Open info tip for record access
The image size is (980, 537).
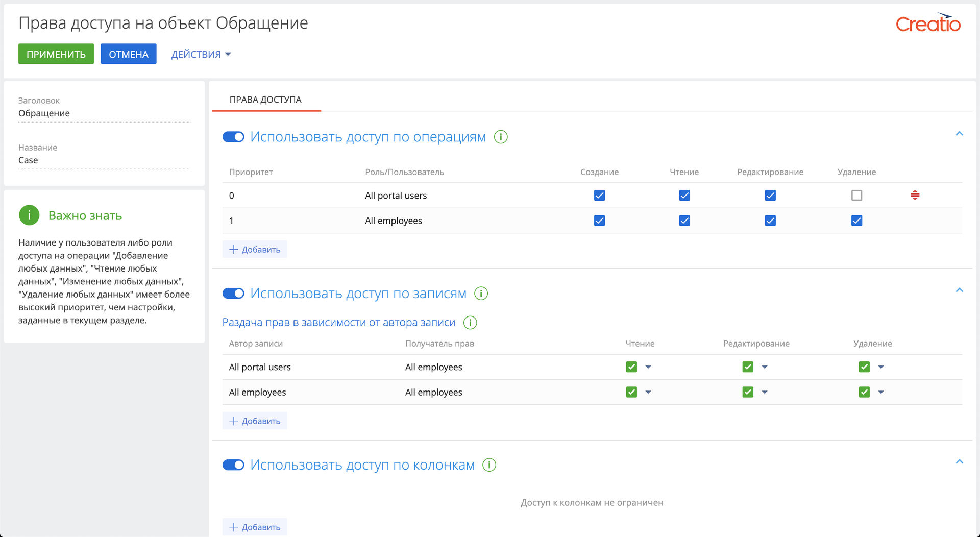(x=481, y=294)
